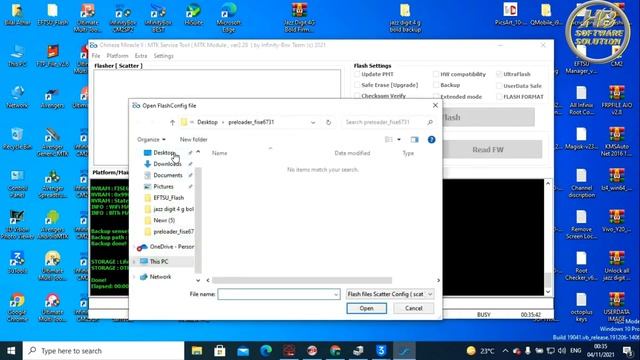Screen dimensions: 640x360
Task: Toggle the preview pane icon
Action: tap(414, 140)
